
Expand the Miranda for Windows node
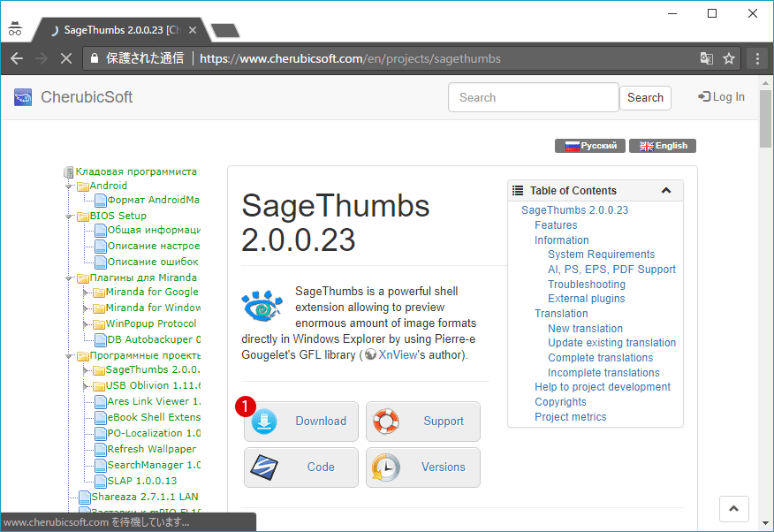(86, 308)
